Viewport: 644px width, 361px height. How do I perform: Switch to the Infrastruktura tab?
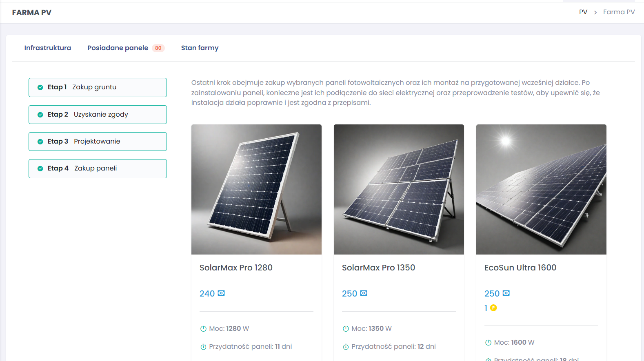pos(48,48)
